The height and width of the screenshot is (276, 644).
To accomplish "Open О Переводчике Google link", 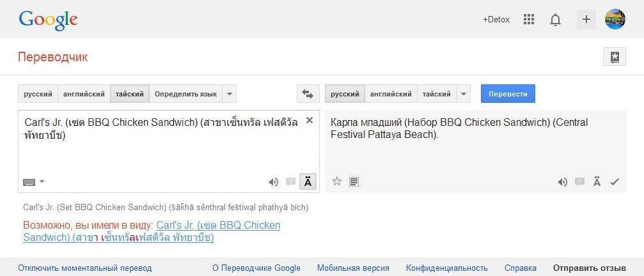I will (256, 268).
